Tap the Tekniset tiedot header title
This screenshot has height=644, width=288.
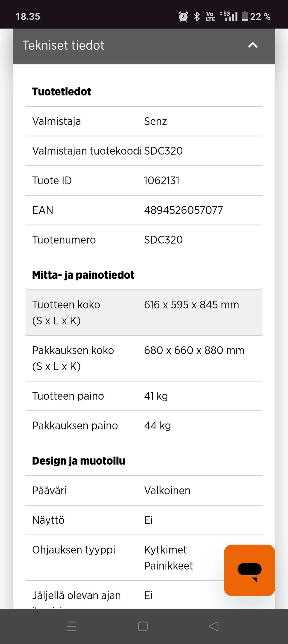point(64,45)
